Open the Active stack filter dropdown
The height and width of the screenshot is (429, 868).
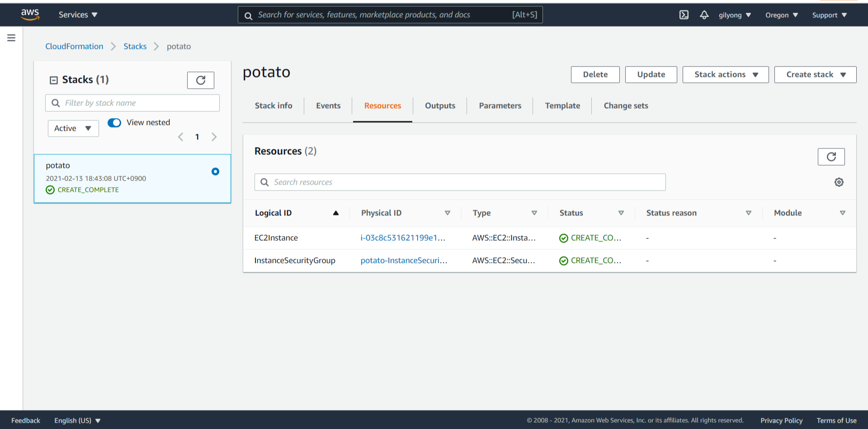73,128
